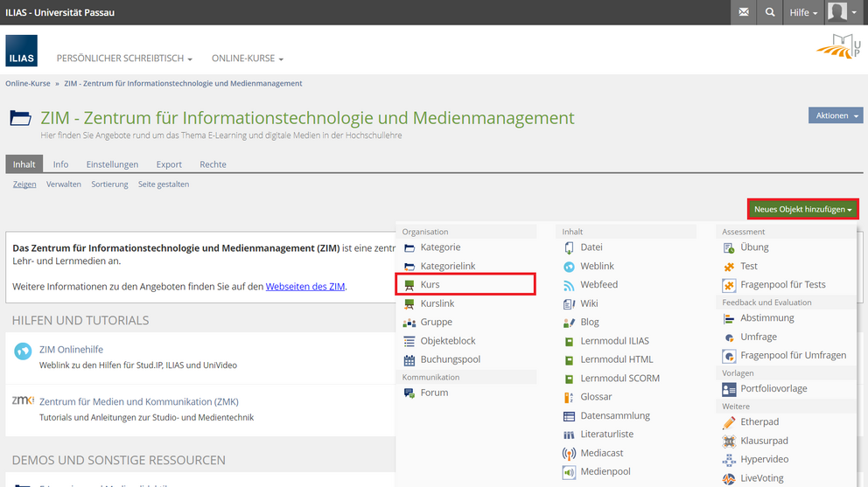
Task: Choose Lernmodul HTML from the menu
Action: tap(617, 359)
